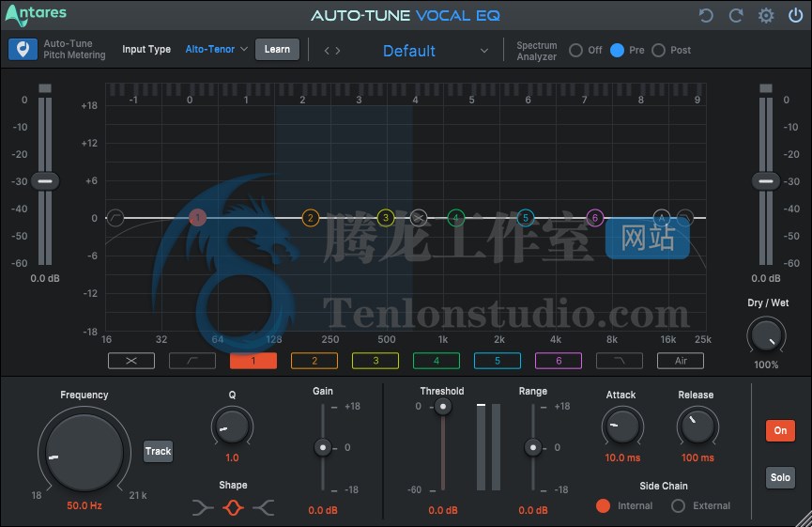
Task: Click the Q knob
Action: click(x=232, y=426)
